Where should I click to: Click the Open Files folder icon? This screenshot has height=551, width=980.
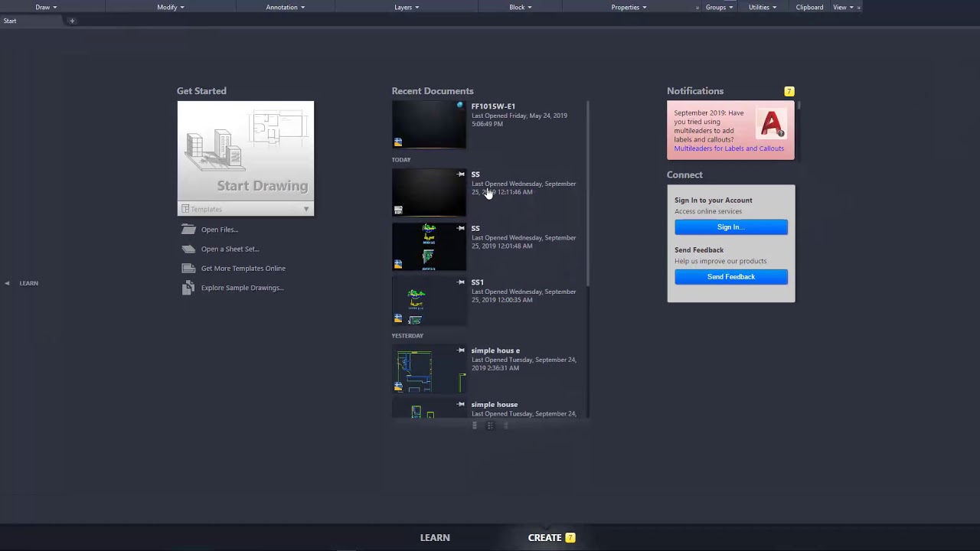click(x=188, y=230)
